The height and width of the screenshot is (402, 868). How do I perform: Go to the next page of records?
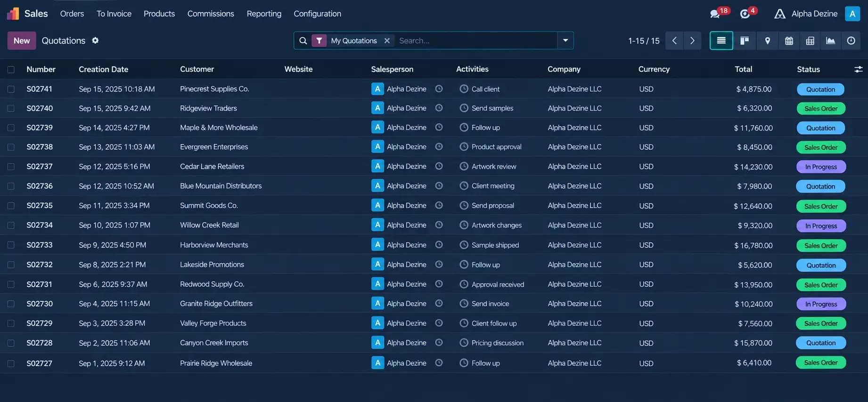pos(692,40)
